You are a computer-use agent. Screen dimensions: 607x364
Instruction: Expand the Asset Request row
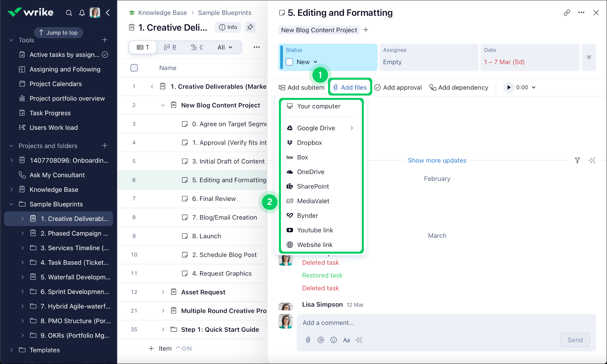coord(163,292)
